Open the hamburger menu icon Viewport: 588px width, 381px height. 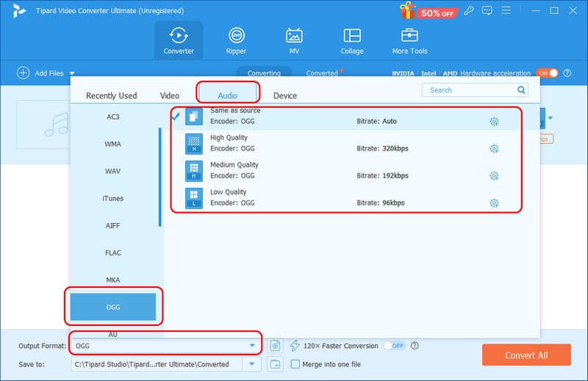click(506, 10)
